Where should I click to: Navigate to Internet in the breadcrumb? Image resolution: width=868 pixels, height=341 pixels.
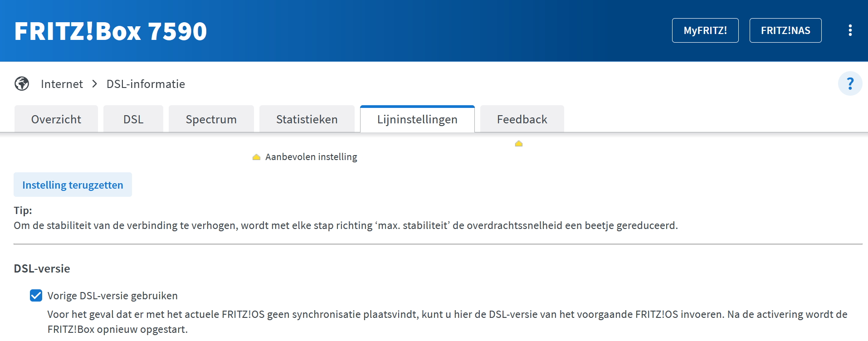coord(62,84)
